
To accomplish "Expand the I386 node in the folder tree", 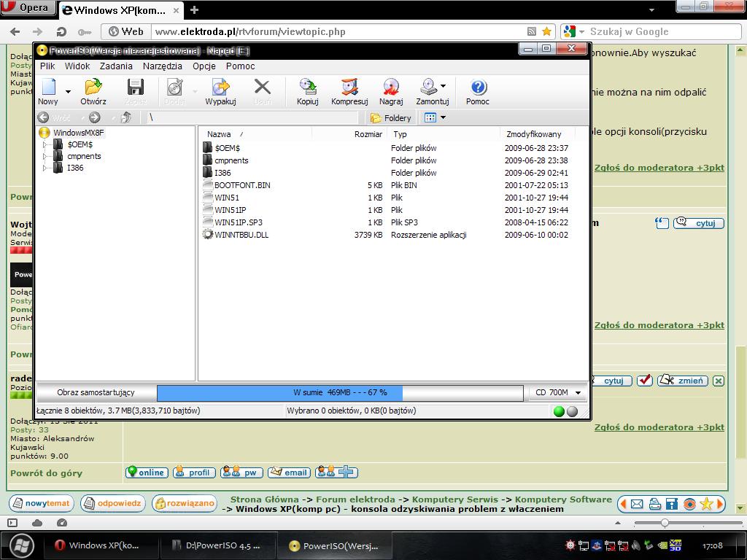I will pyautogui.click(x=44, y=168).
